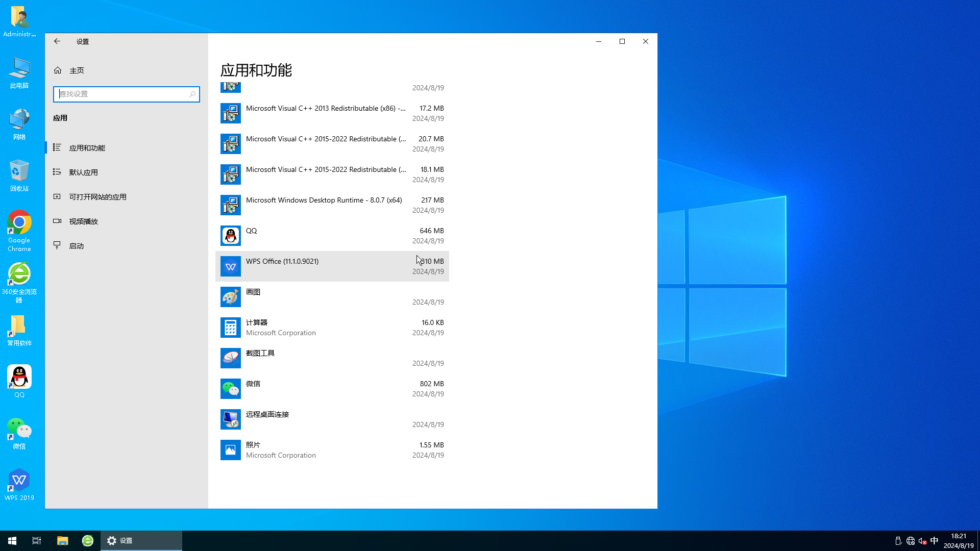This screenshot has height=551, width=980.
Task: Click Windows Desktop Runtime 8.0.7 installer icon
Action: pyautogui.click(x=231, y=205)
